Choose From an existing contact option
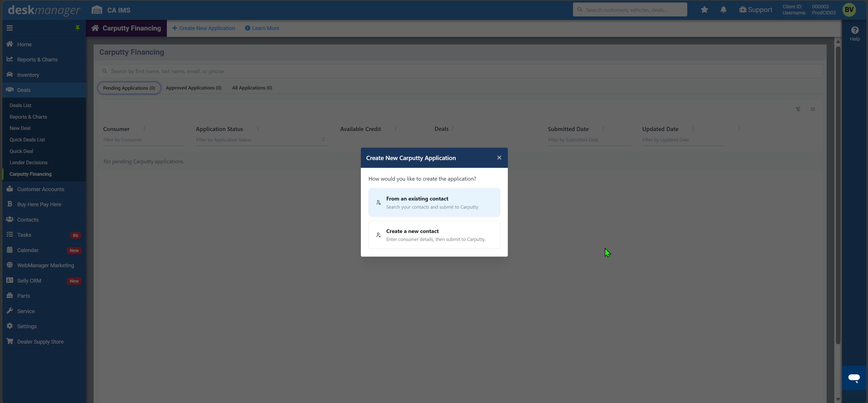 coord(434,202)
